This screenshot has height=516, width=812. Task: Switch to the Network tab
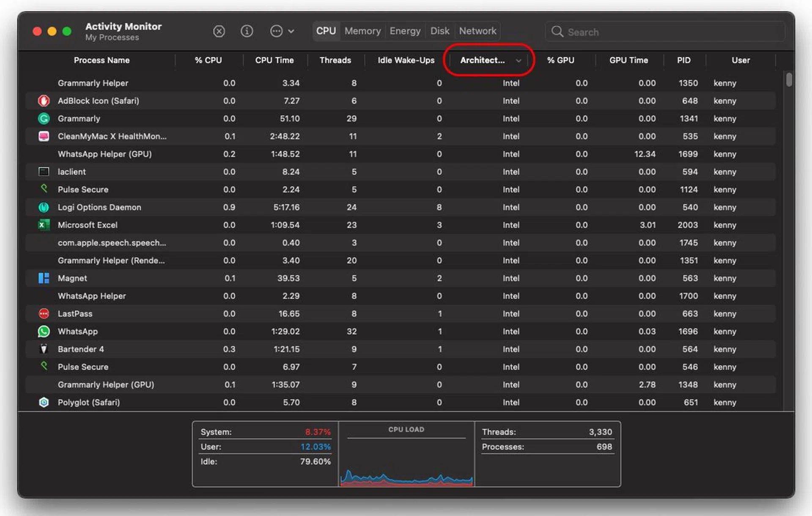pyautogui.click(x=477, y=31)
